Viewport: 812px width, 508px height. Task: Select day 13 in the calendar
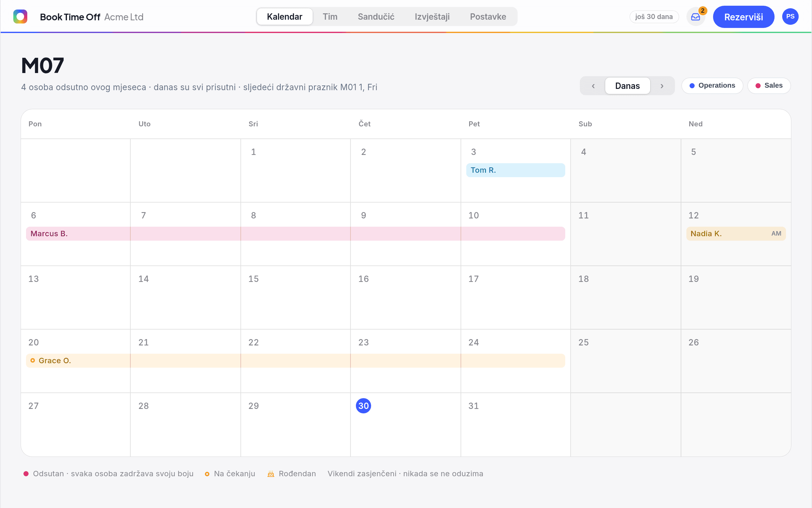tap(34, 279)
